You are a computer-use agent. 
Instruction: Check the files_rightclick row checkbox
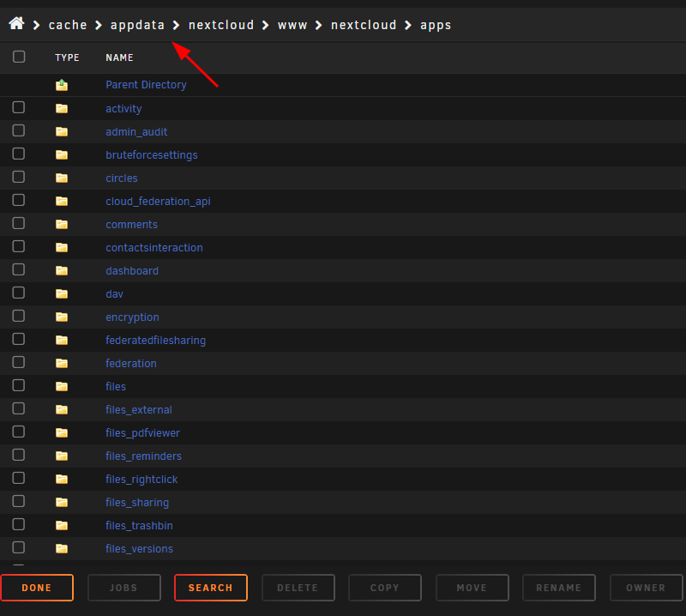(x=18, y=478)
